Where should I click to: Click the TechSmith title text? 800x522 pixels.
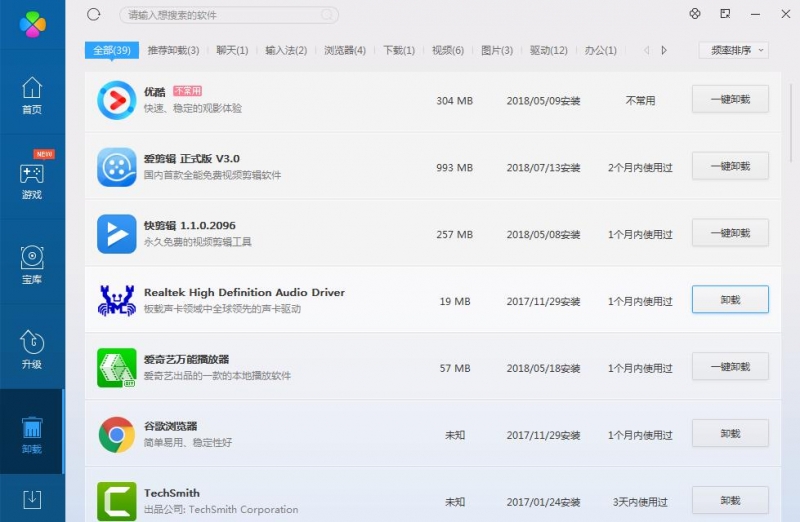172,493
